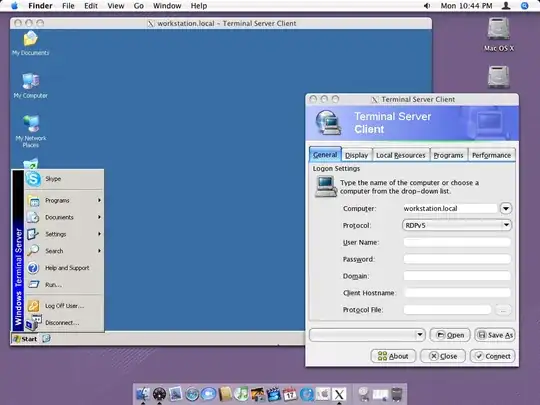This screenshot has width=540, height=405.
Task: Open the Help menu in menu bar
Action: coord(199,6)
